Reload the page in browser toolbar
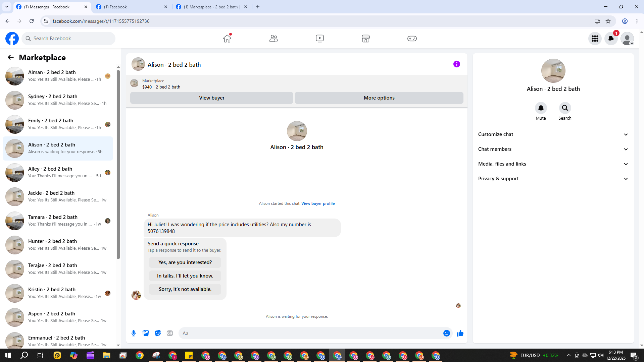 32,21
